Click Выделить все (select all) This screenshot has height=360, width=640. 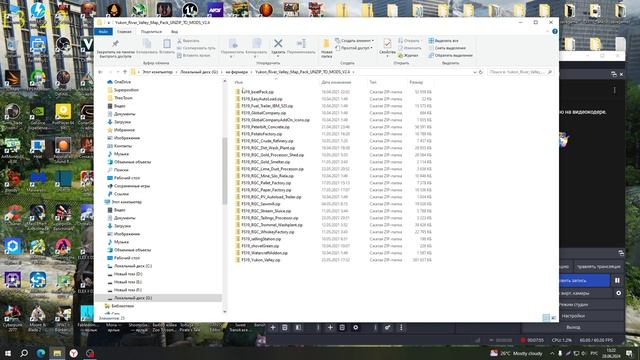tap(443, 41)
